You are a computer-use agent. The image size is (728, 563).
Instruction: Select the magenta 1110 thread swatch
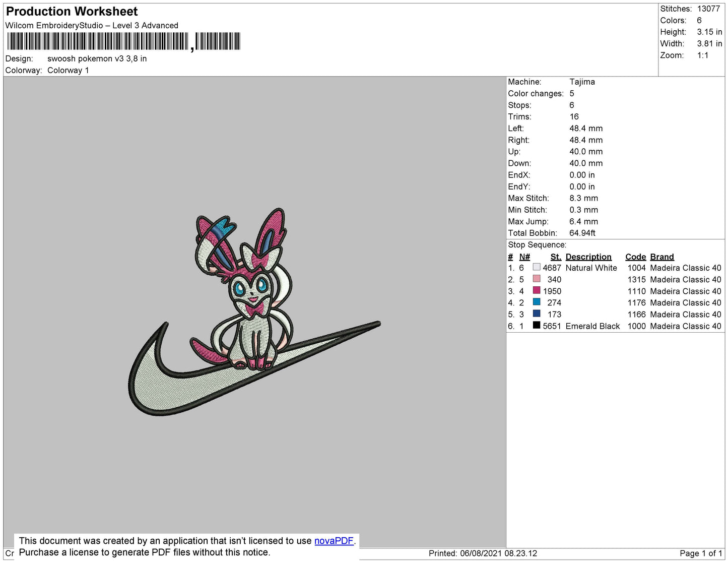tap(537, 290)
